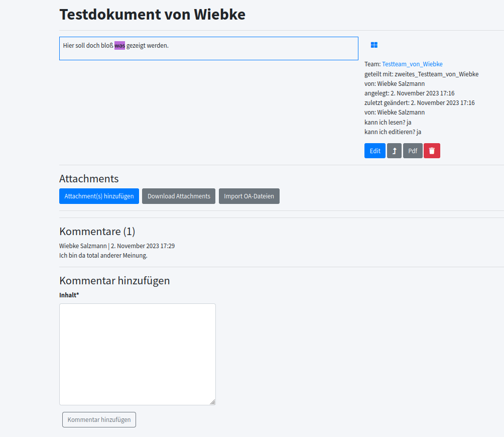
Task: Click the purple highlighted word "was"
Action: [x=119, y=46]
